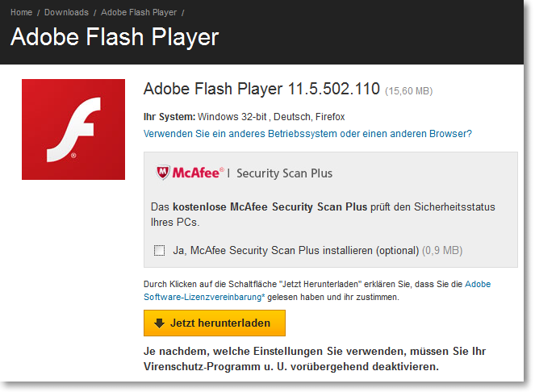Click the download arrow icon on the yellow button
Viewport: 535px width, 392px height.
pos(159,323)
